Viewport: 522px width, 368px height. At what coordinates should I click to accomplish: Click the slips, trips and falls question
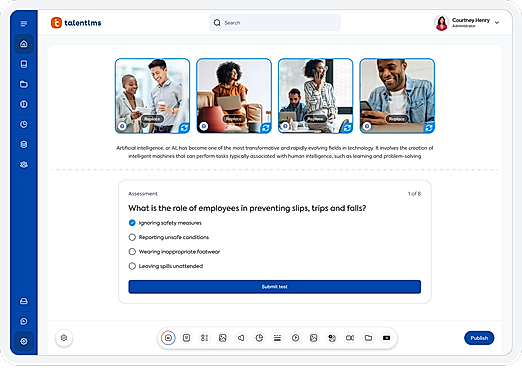247,208
